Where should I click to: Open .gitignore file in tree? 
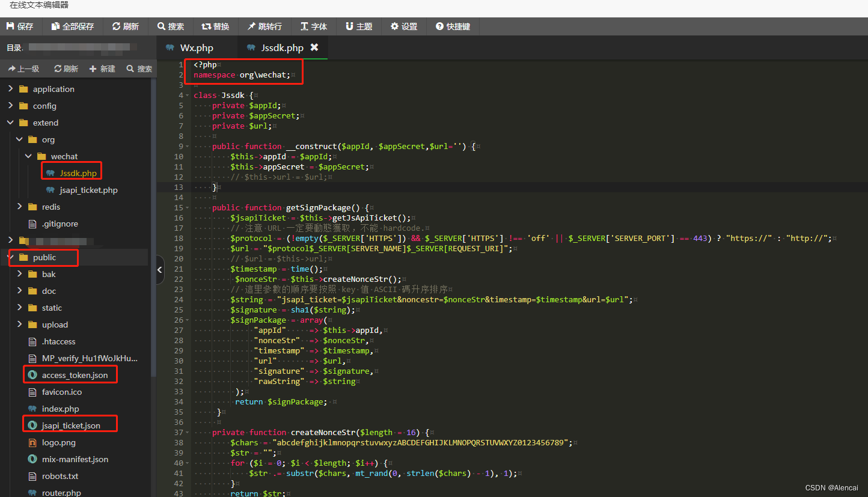point(60,224)
